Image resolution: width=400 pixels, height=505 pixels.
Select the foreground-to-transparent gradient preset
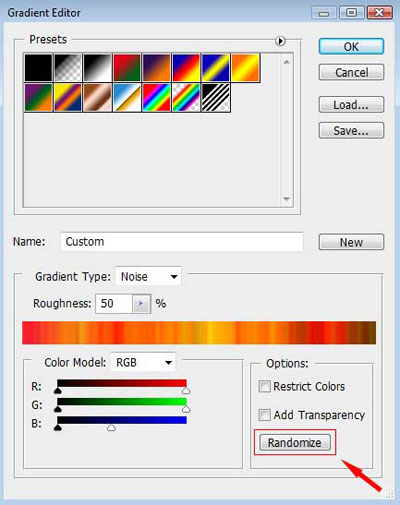(68, 68)
